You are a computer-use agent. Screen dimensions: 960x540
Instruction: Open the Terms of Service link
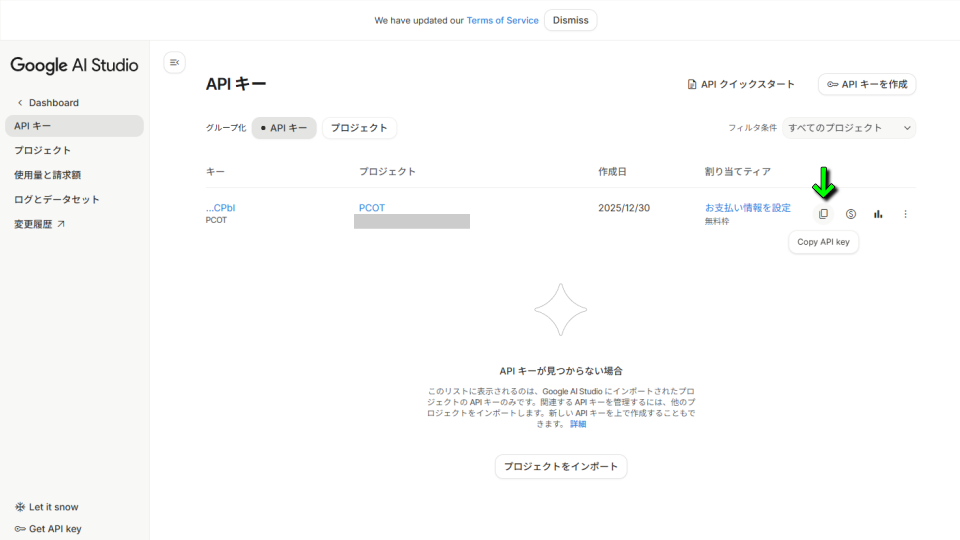502,20
